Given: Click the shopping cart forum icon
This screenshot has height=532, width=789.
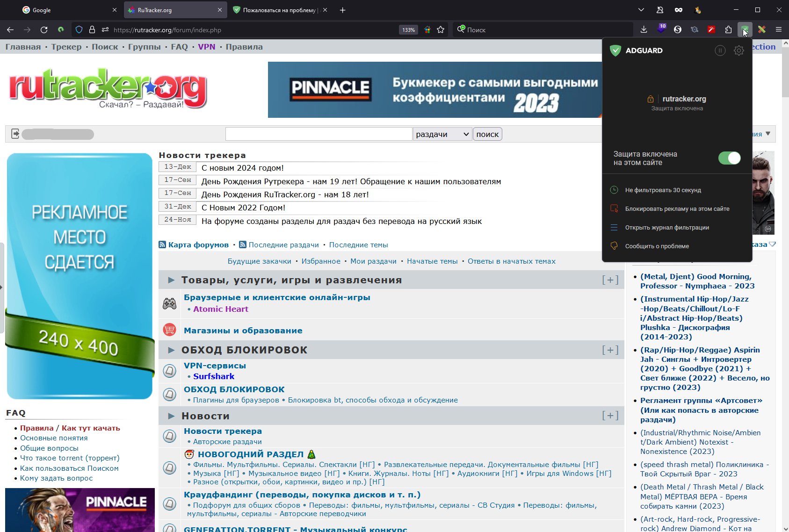Looking at the screenshot, I should 169,330.
